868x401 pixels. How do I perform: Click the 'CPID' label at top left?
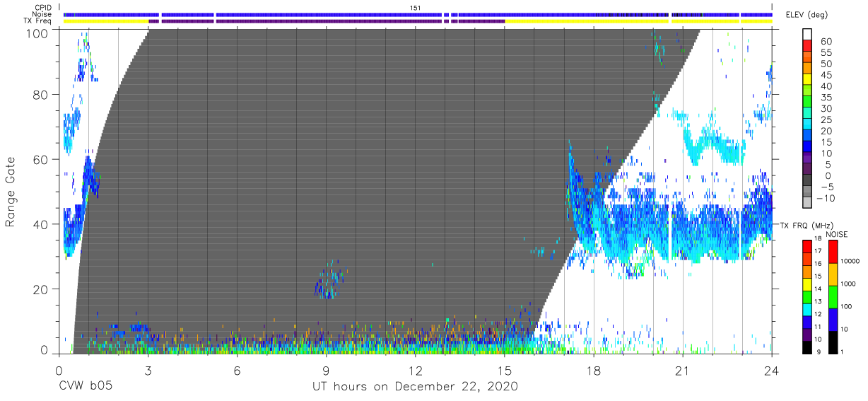click(x=43, y=8)
